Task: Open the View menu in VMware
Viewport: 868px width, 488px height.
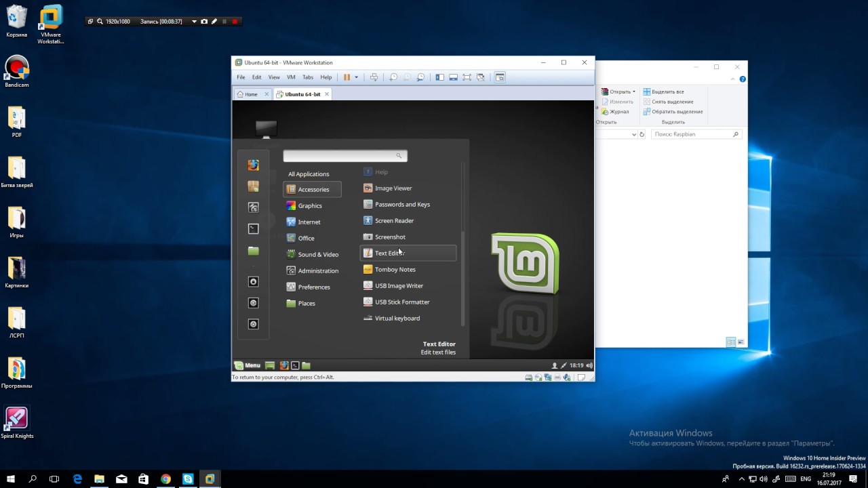Action: [274, 77]
